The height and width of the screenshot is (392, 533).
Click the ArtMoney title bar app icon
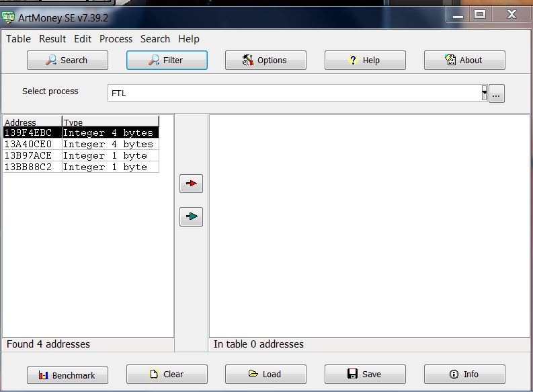tap(8, 17)
